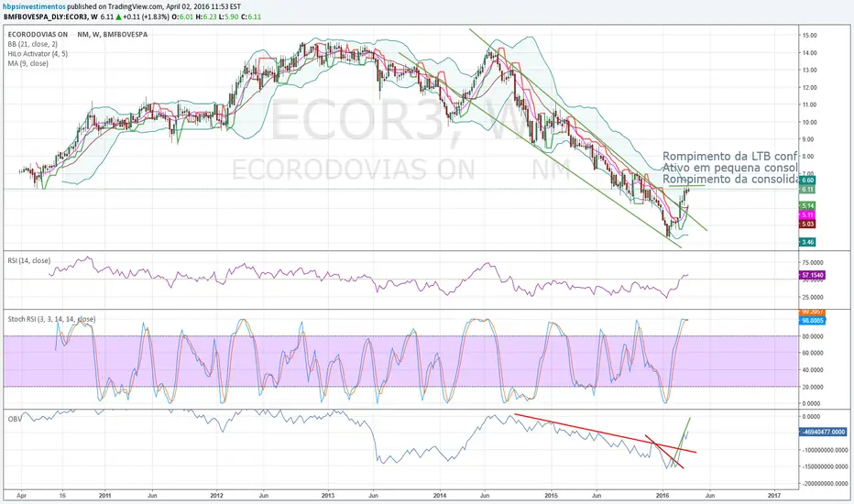Click the -150000000.0000 OBV axis label

point(824,466)
